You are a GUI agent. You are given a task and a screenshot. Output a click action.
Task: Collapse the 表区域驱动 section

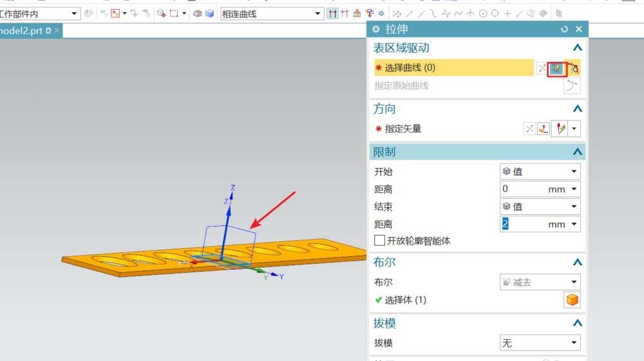(x=578, y=48)
